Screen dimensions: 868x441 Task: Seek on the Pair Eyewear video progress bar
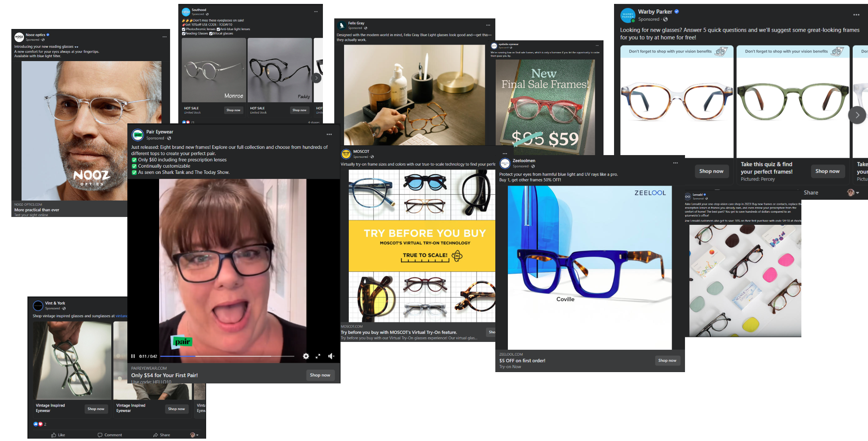(227, 356)
